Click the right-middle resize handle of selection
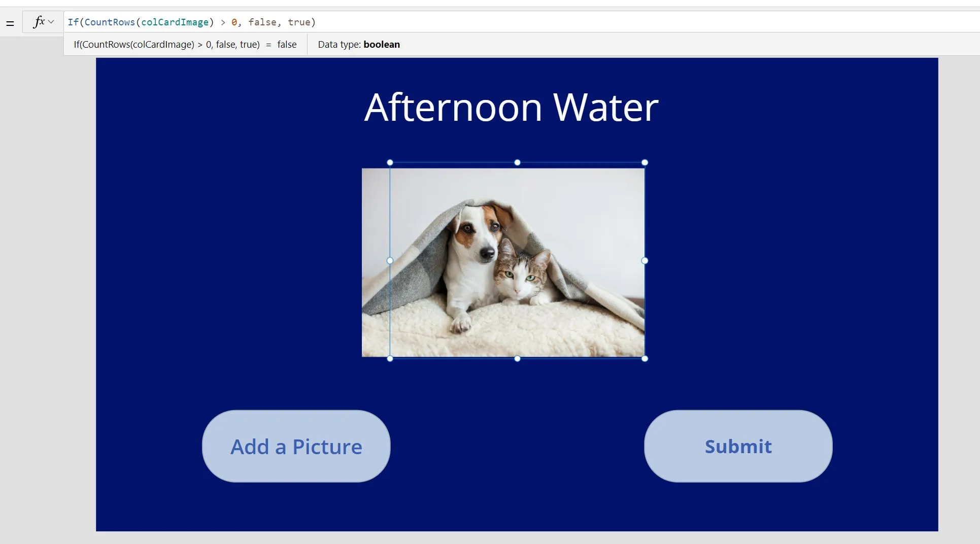Image resolution: width=980 pixels, height=544 pixels. coord(645,260)
